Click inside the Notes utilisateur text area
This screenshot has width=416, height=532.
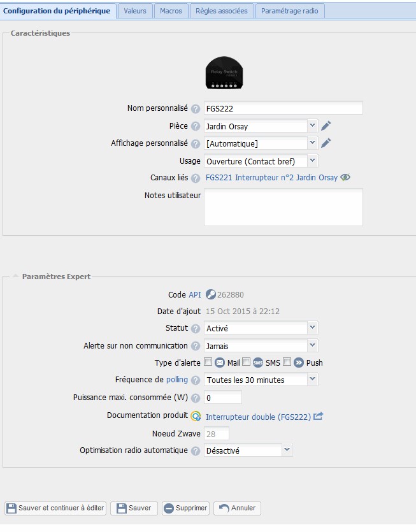(283, 207)
